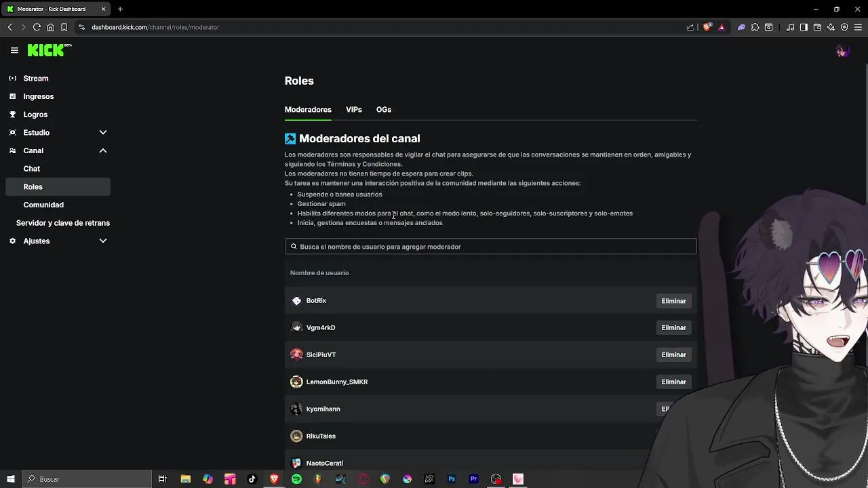The height and width of the screenshot is (488, 868).
Task: Click the Brave VPN shield icon
Action: [x=844, y=27]
